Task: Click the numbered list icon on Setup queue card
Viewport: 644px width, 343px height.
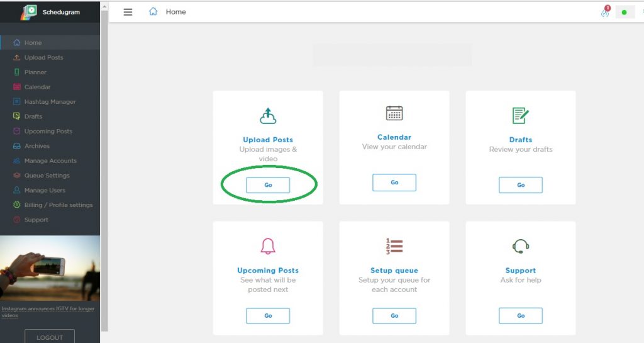Action: pyautogui.click(x=394, y=246)
